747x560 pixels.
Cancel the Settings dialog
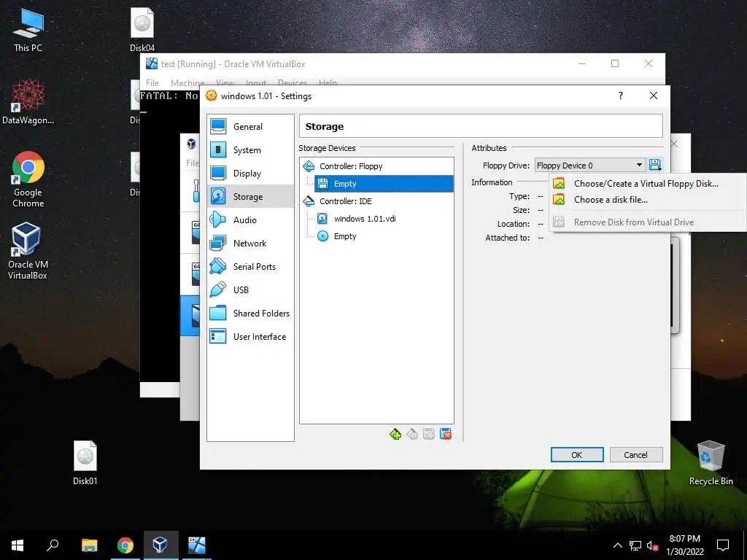(x=636, y=455)
